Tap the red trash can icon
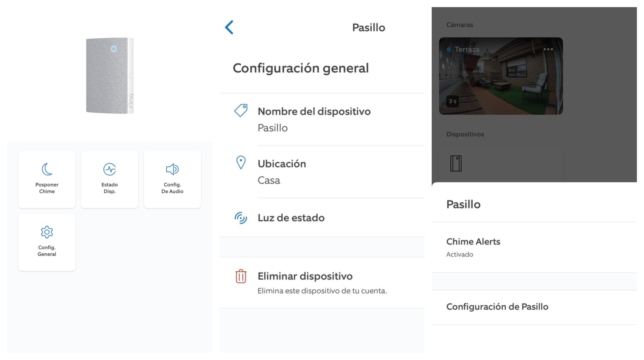644x360 pixels. point(241,276)
